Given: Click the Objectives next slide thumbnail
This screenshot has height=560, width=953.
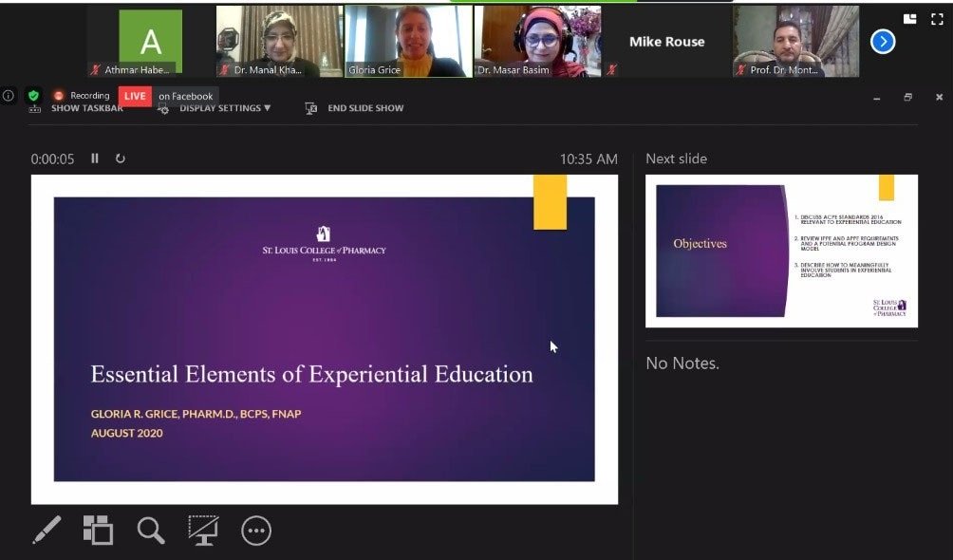Looking at the screenshot, I should (x=781, y=251).
